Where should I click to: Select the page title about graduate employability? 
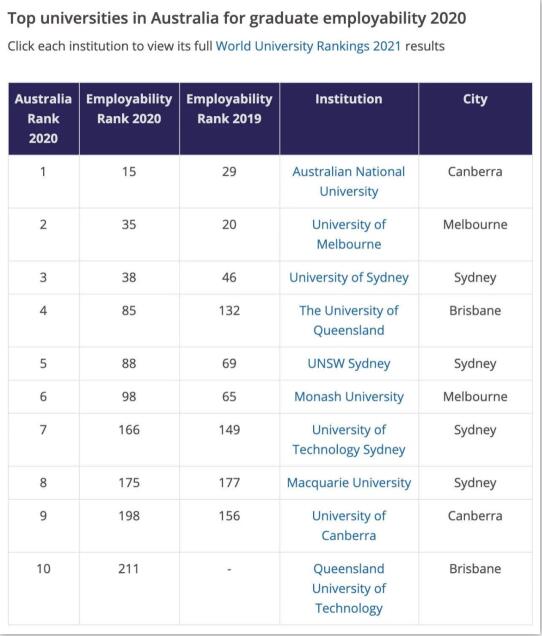(237, 19)
